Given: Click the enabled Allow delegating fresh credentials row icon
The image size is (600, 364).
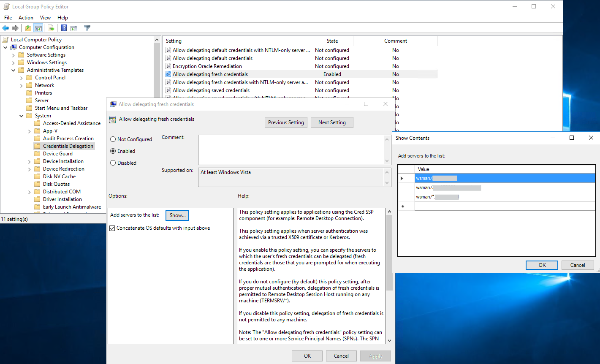Looking at the screenshot, I should [168, 74].
